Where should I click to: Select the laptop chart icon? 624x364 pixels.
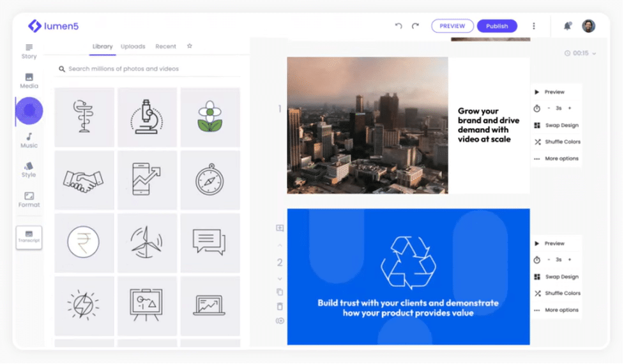pos(210,306)
